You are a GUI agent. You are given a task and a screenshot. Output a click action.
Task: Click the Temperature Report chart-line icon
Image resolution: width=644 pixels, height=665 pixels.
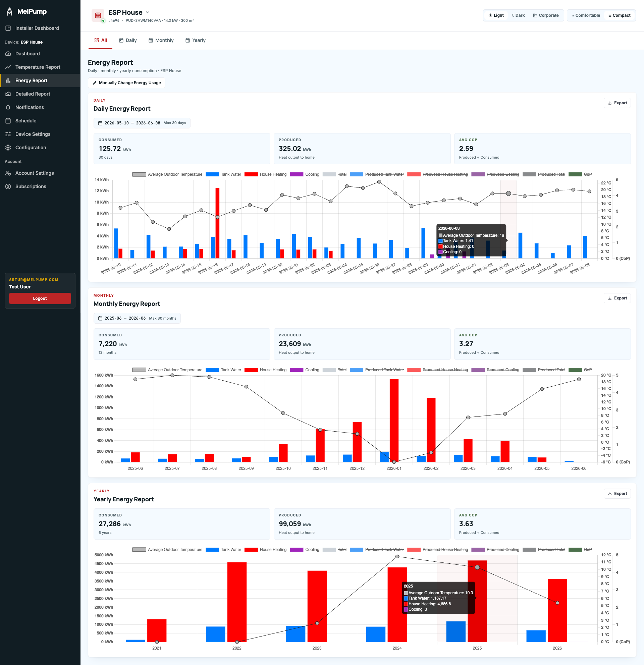pos(8,67)
